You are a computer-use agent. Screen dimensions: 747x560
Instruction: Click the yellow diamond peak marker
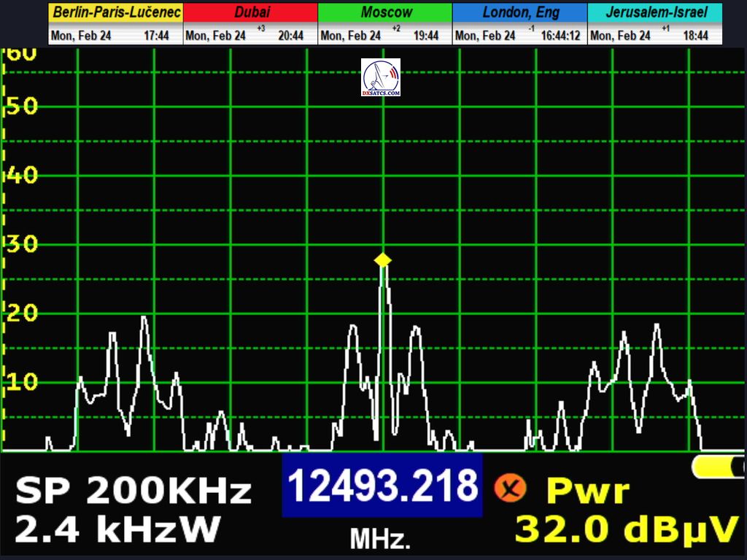[x=383, y=260]
